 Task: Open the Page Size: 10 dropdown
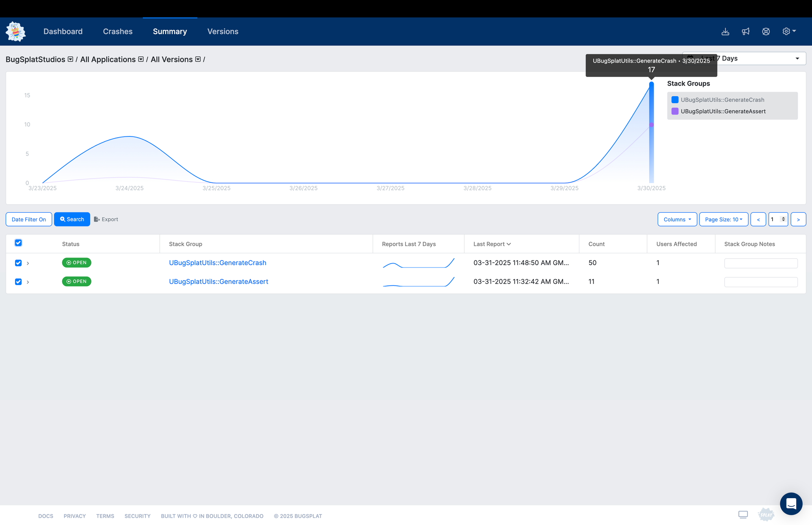click(723, 219)
